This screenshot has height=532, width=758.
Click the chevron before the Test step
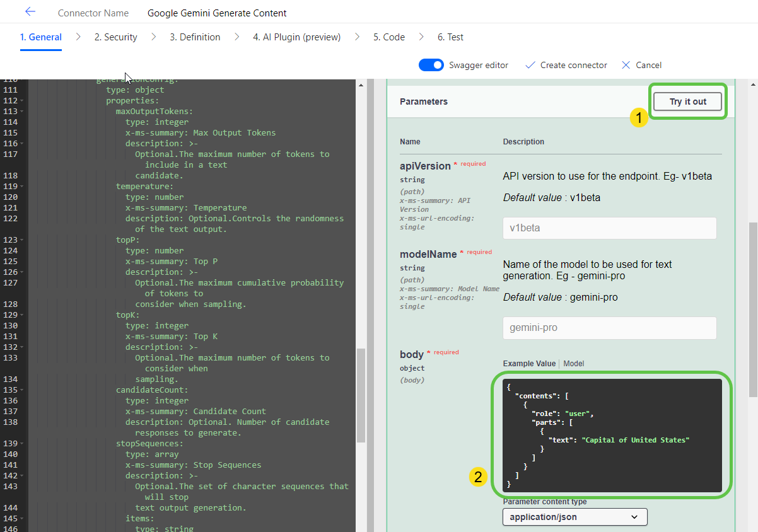coord(421,37)
